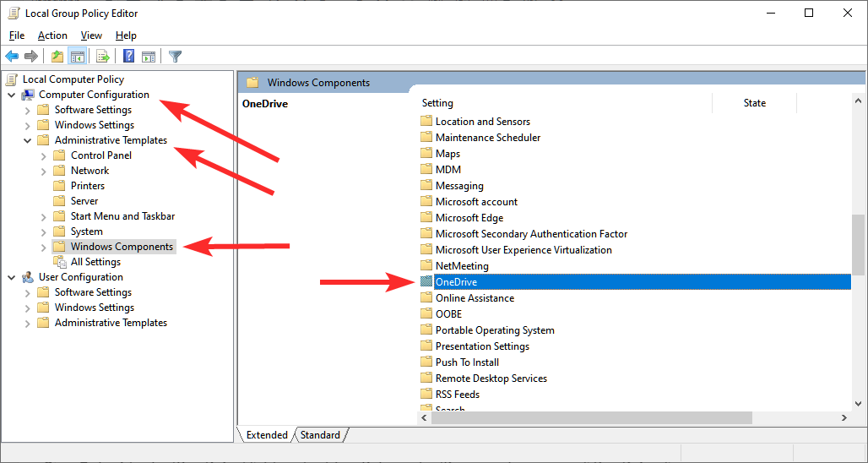
Task: Expand Windows Settings under Computer Configuration
Action: coord(28,125)
